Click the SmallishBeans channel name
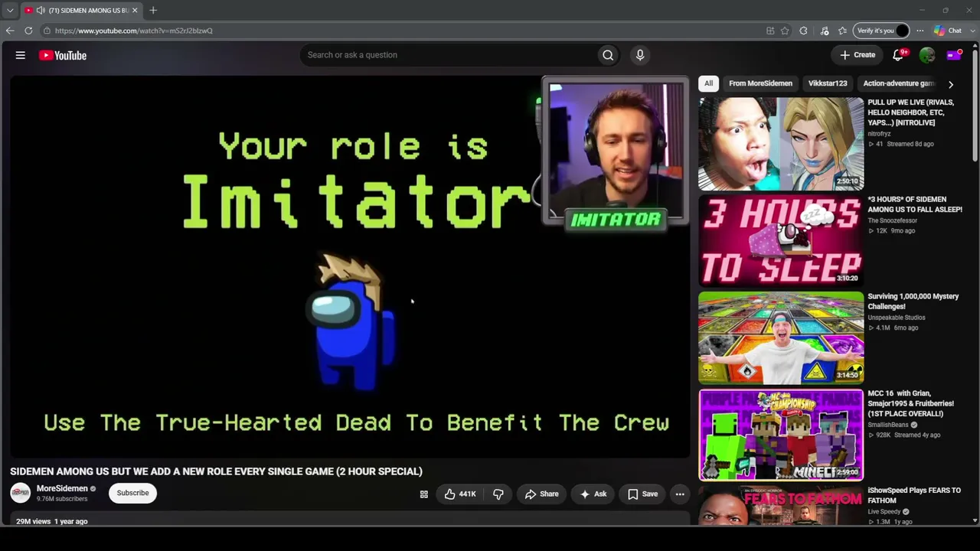Image resolution: width=980 pixels, height=551 pixels. pyautogui.click(x=889, y=425)
